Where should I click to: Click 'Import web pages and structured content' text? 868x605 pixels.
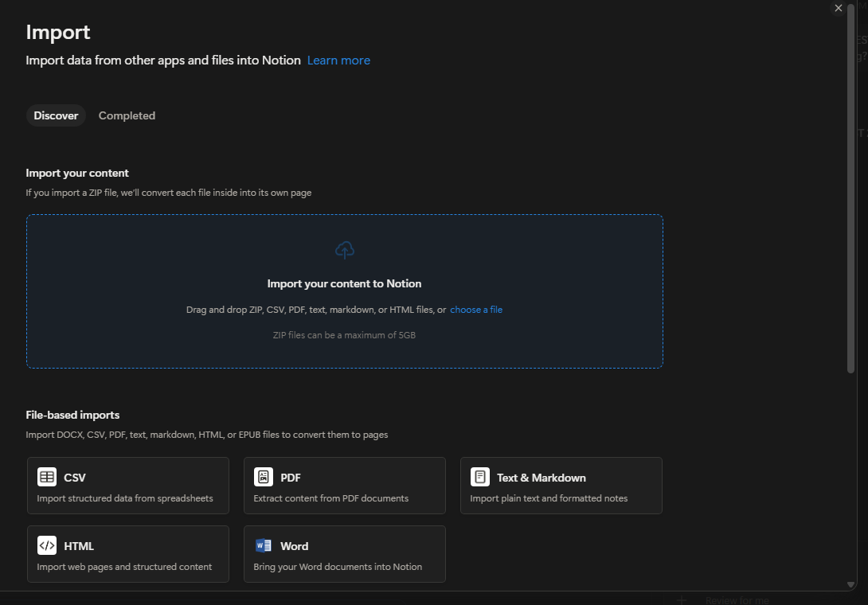pos(124,567)
